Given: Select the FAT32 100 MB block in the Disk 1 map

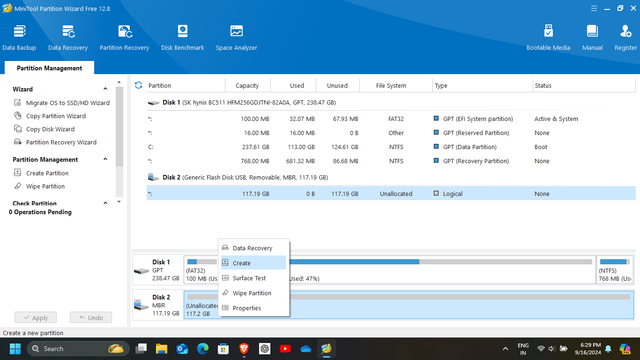Looking at the screenshot, I should pyautogui.click(x=201, y=270).
